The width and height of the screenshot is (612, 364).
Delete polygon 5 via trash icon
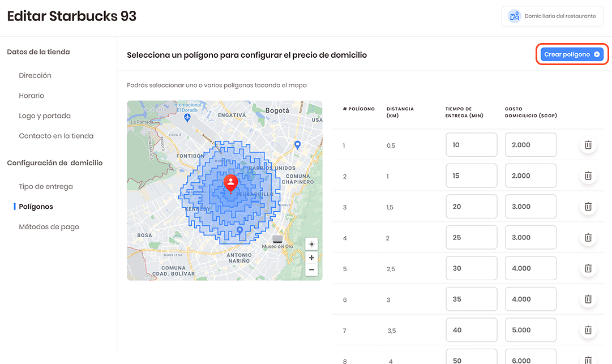[588, 268]
